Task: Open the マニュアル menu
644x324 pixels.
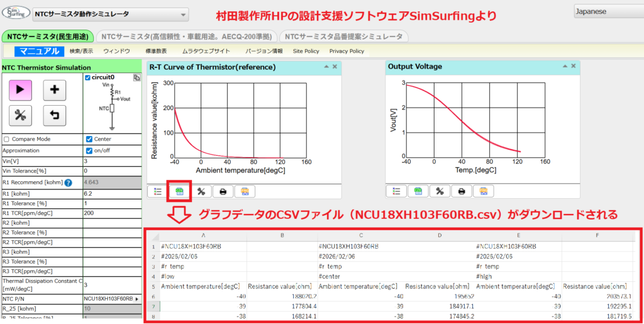Action: pyautogui.click(x=40, y=52)
